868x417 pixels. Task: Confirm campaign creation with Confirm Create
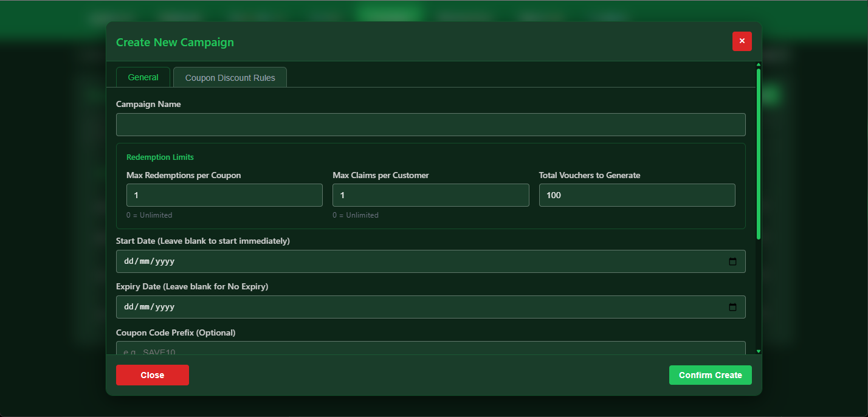(x=710, y=374)
